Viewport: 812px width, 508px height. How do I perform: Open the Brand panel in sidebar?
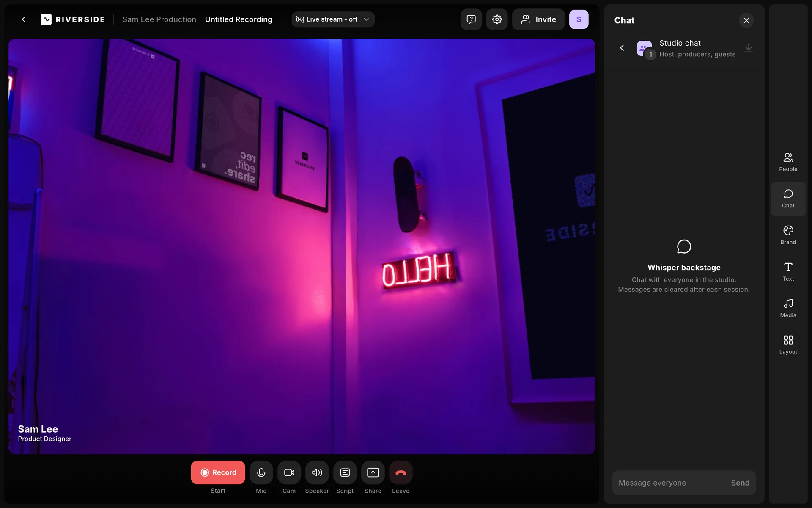[788, 235]
